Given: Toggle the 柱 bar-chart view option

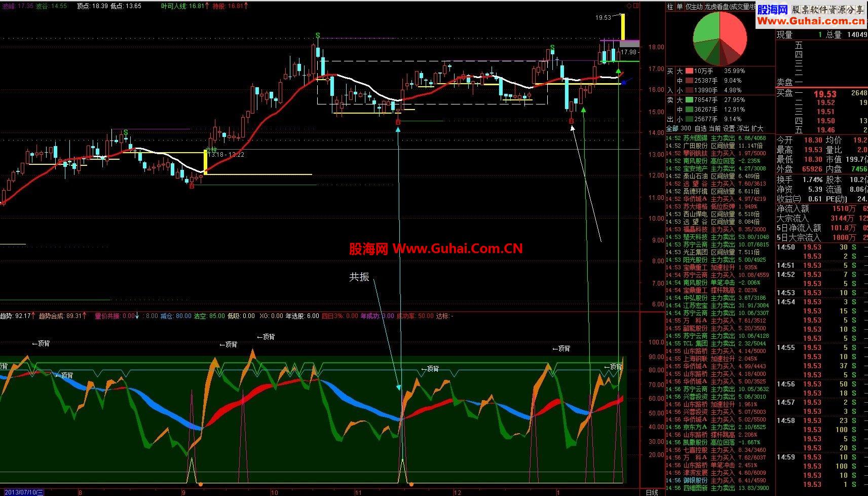Looking at the screenshot, I should click(x=670, y=7).
